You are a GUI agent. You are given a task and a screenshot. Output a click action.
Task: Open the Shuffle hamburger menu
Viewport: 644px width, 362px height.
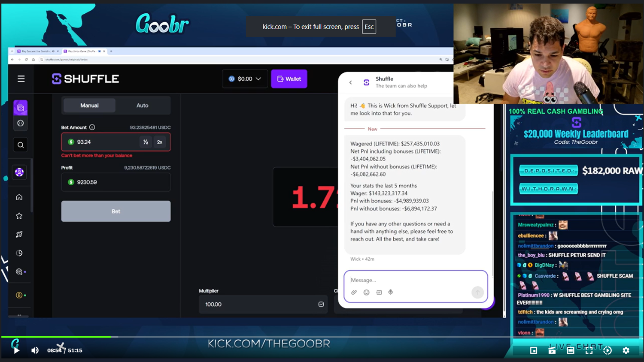[x=21, y=79]
